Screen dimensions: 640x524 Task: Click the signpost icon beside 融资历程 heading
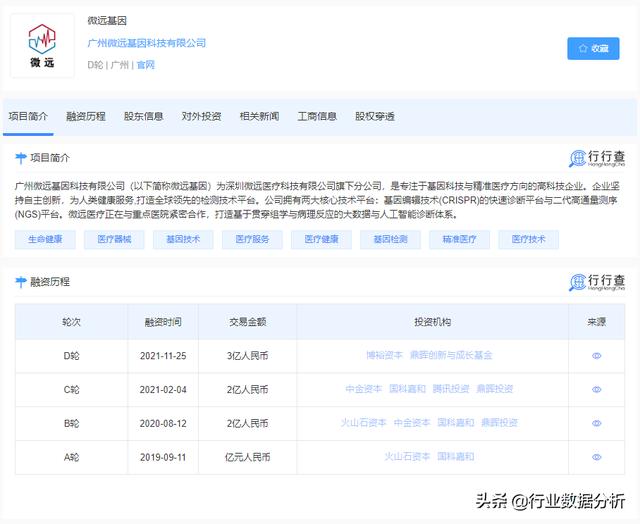click(20, 282)
